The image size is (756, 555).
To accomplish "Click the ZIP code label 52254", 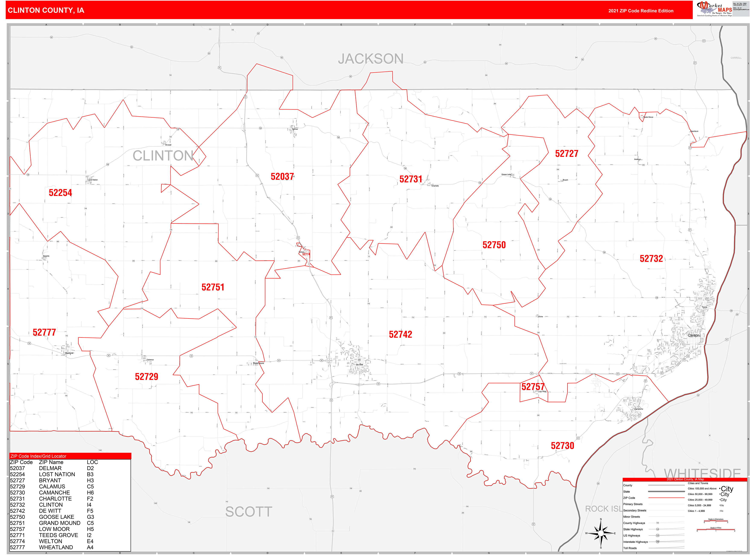I will pyautogui.click(x=60, y=193).
